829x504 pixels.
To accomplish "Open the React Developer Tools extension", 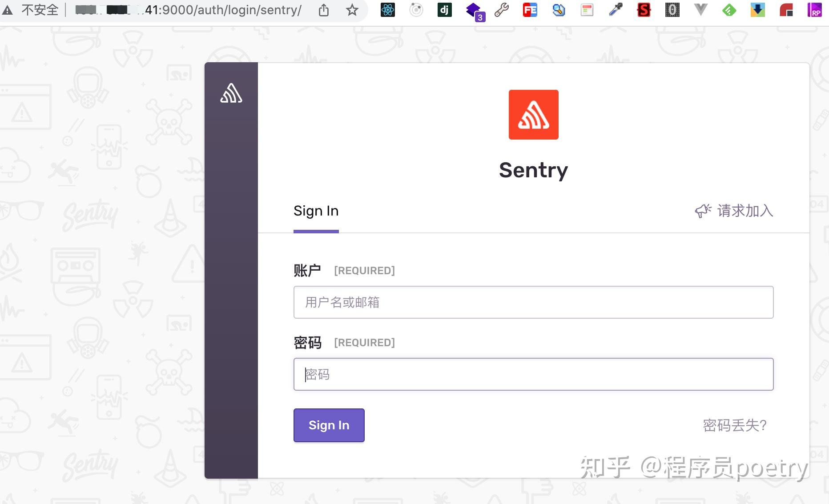I will click(x=387, y=10).
